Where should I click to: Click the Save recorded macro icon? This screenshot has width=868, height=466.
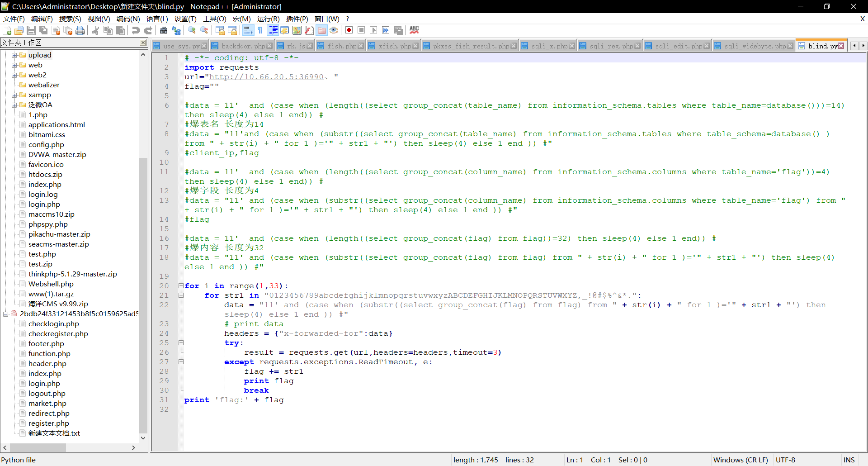(x=398, y=30)
